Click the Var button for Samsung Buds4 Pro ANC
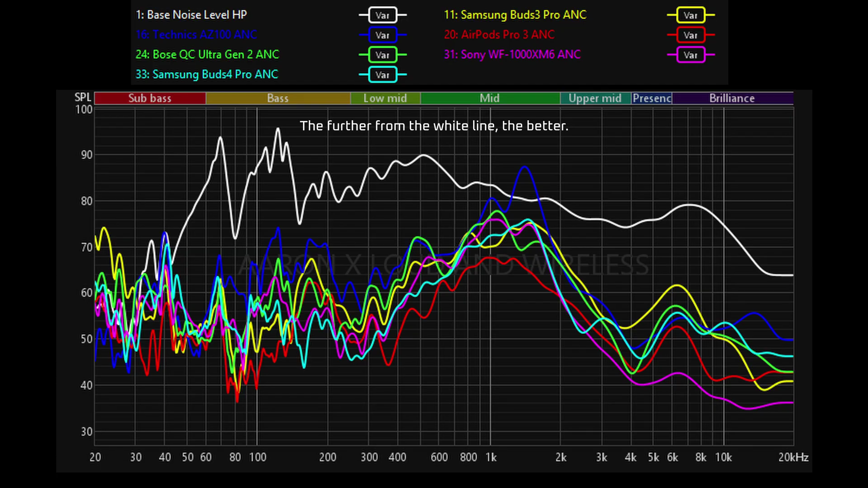The image size is (868, 488). pyautogui.click(x=383, y=75)
